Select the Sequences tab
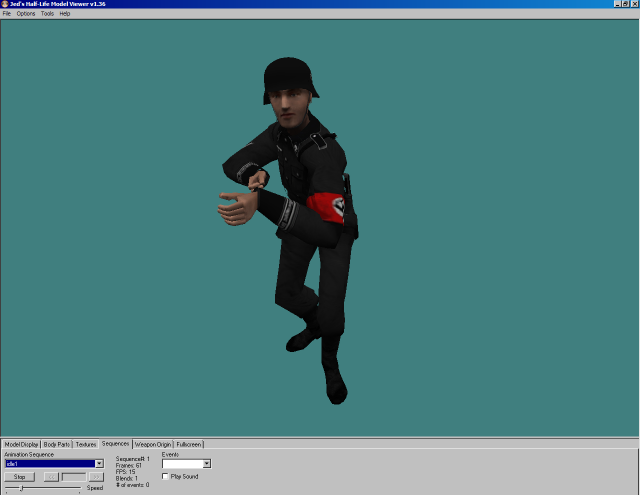 [116, 444]
